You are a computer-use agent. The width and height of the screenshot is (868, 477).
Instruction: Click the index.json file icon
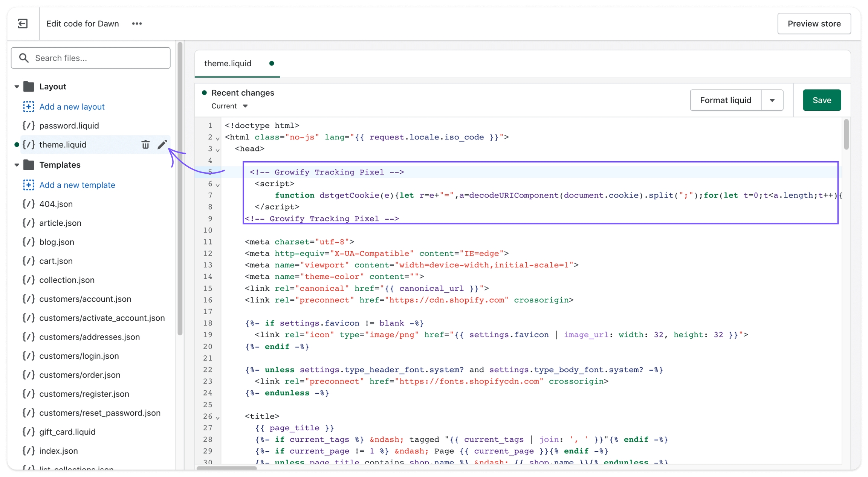[29, 451]
